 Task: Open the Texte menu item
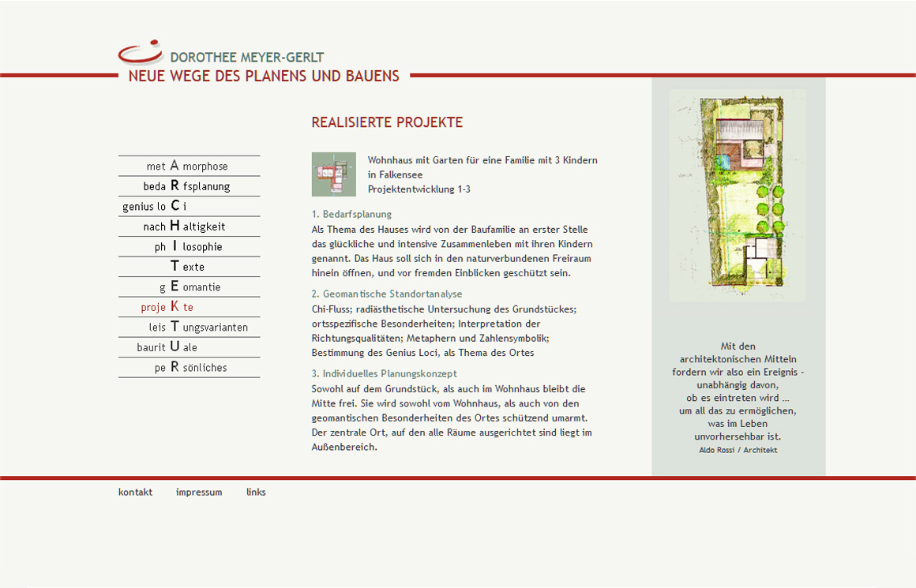pos(188,267)
